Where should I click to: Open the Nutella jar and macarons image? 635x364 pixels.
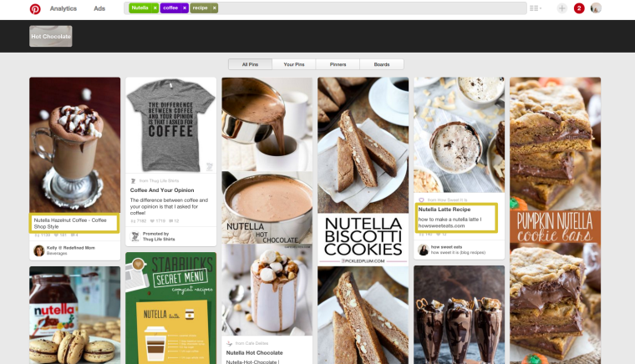[75, 315]
